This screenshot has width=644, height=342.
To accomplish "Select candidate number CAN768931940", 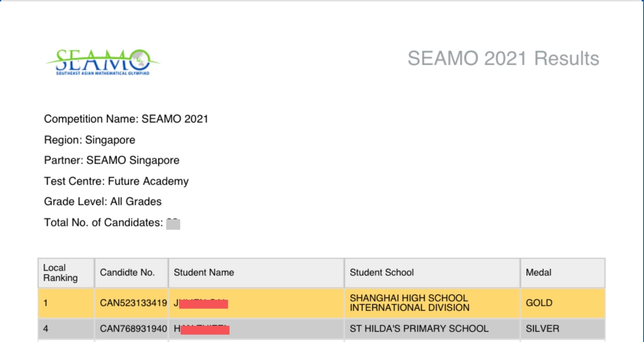I will tap(133, 329).
